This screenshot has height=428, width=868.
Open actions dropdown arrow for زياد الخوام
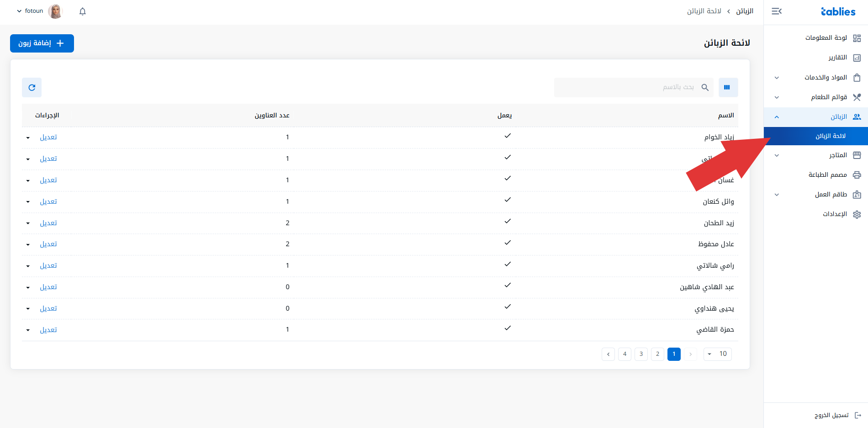pyautogui.click(x=28, y=137)
